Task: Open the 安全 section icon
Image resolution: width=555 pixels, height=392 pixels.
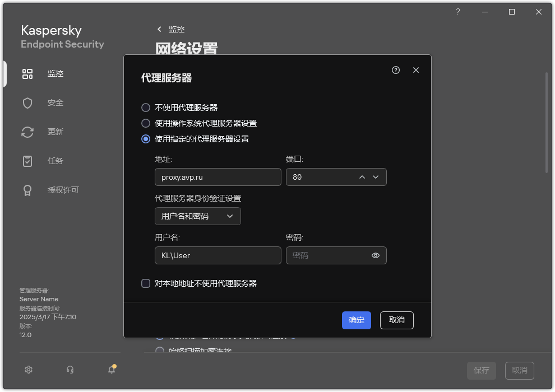Action: click(27, 102)
